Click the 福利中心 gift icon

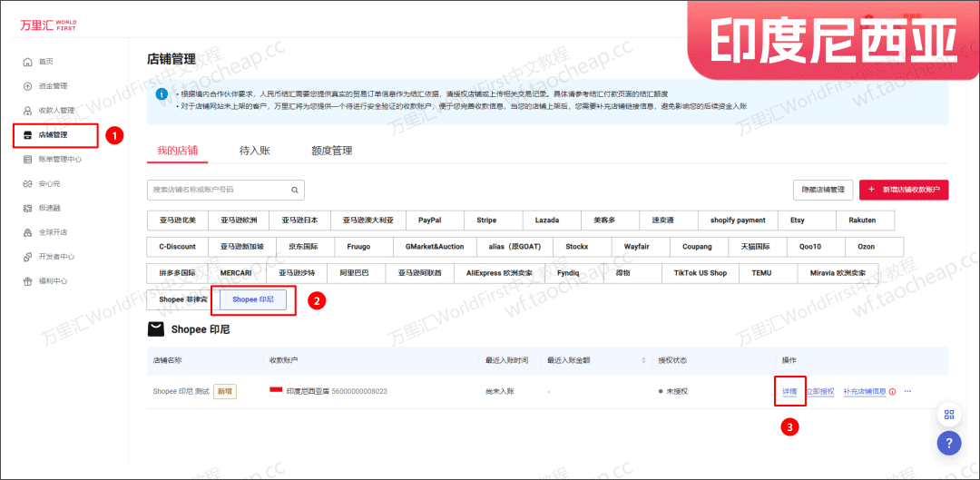click(26, 281)
